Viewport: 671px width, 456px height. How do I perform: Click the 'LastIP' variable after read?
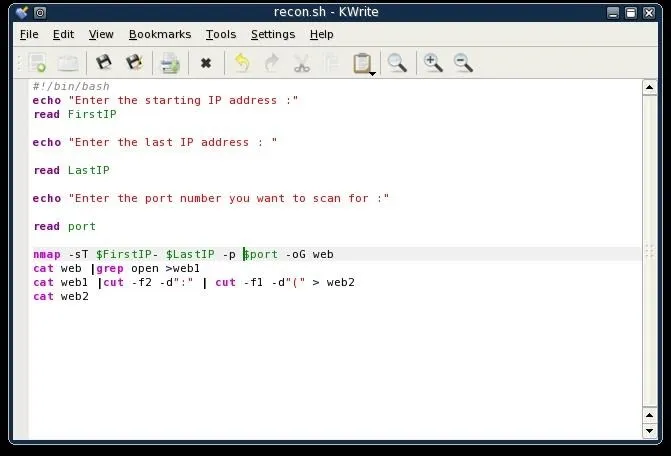[89, 170]
